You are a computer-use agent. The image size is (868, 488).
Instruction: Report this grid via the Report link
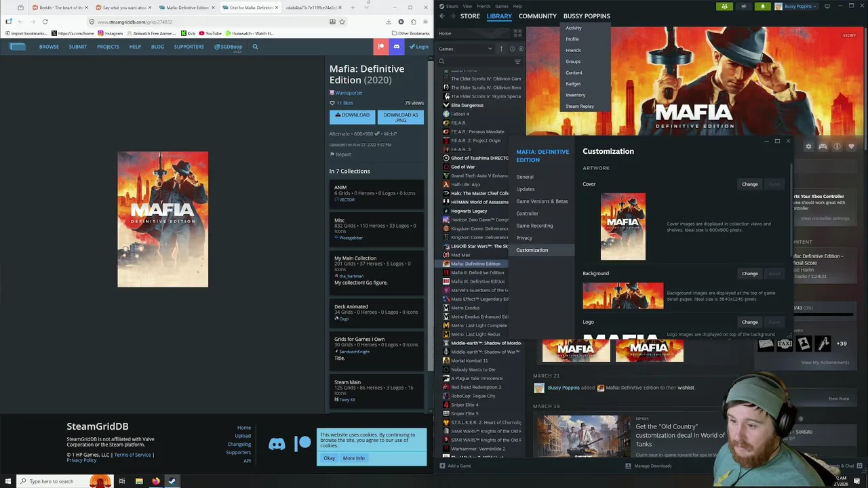[340, 155]
